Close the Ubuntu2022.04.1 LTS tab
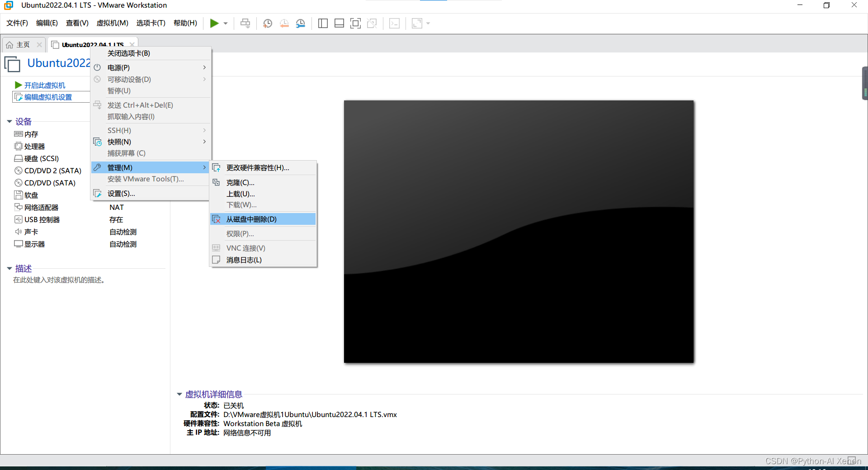This screenshot has height=470, width=868. pos(132,44)
